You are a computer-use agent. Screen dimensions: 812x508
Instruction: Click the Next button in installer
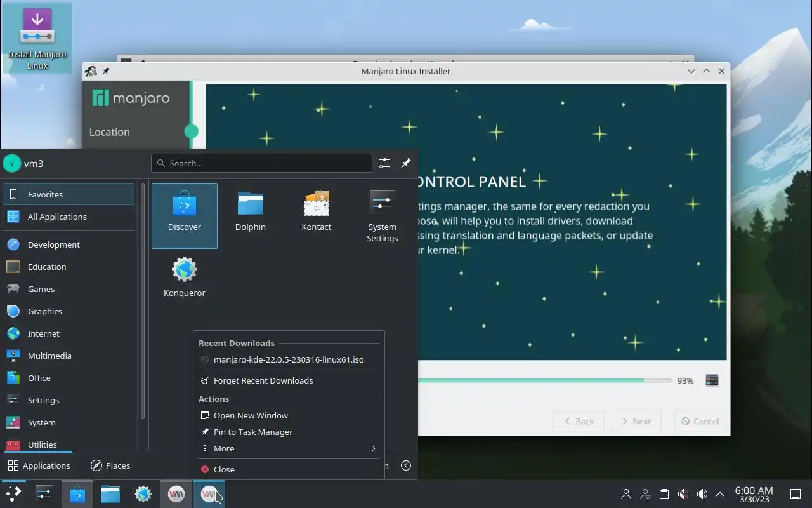point(635,421)
